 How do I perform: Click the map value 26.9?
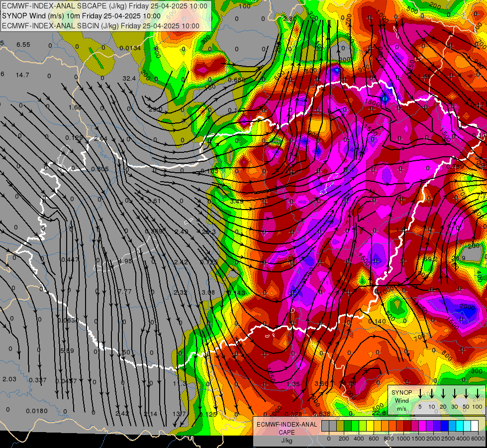pos(458,258)
